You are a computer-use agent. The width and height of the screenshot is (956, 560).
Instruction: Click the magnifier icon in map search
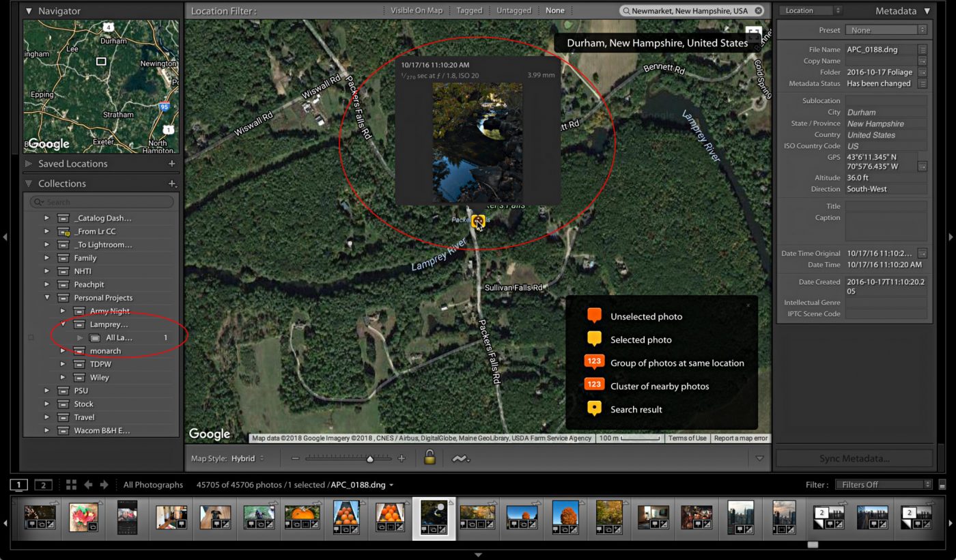[626, 11]
